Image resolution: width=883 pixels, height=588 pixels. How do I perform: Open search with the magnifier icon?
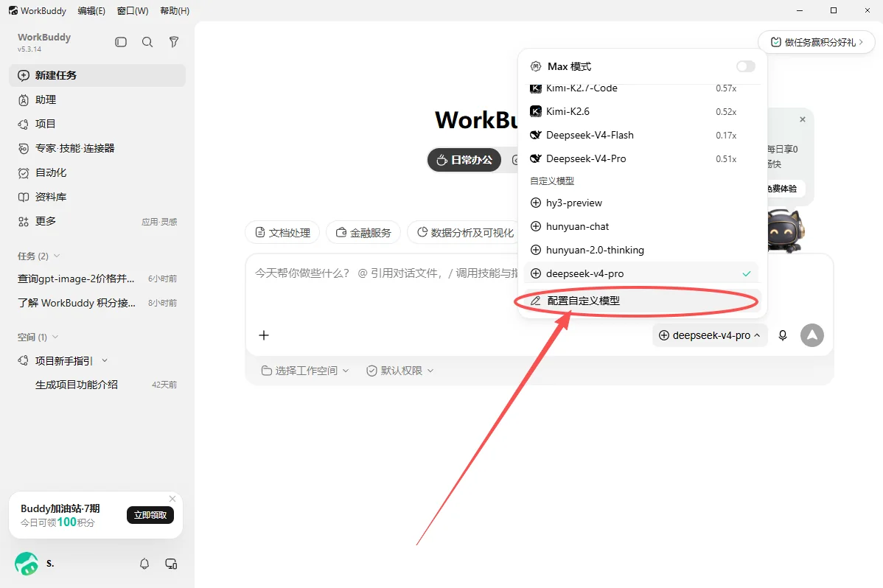(147, 42)
